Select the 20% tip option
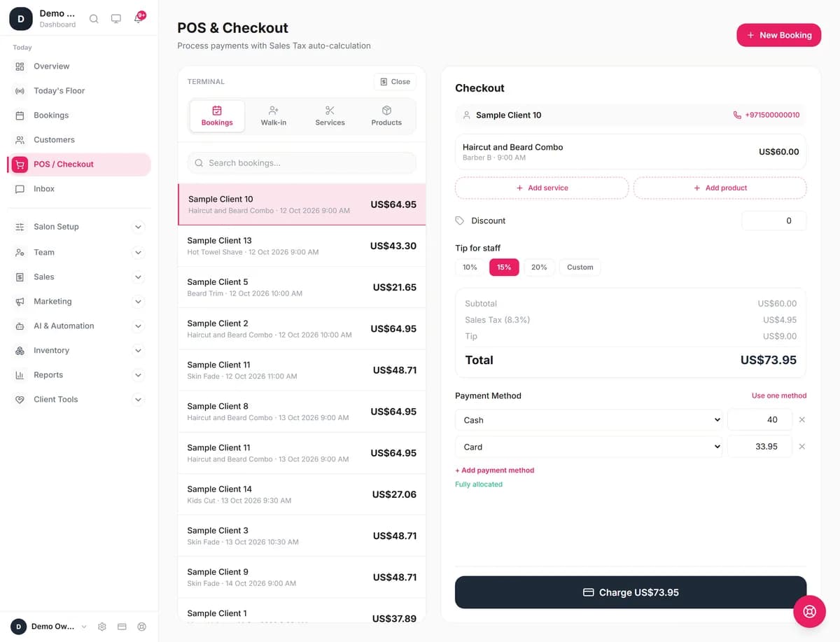Viewport: 840px width, 642px height. (x=539, y=267)
